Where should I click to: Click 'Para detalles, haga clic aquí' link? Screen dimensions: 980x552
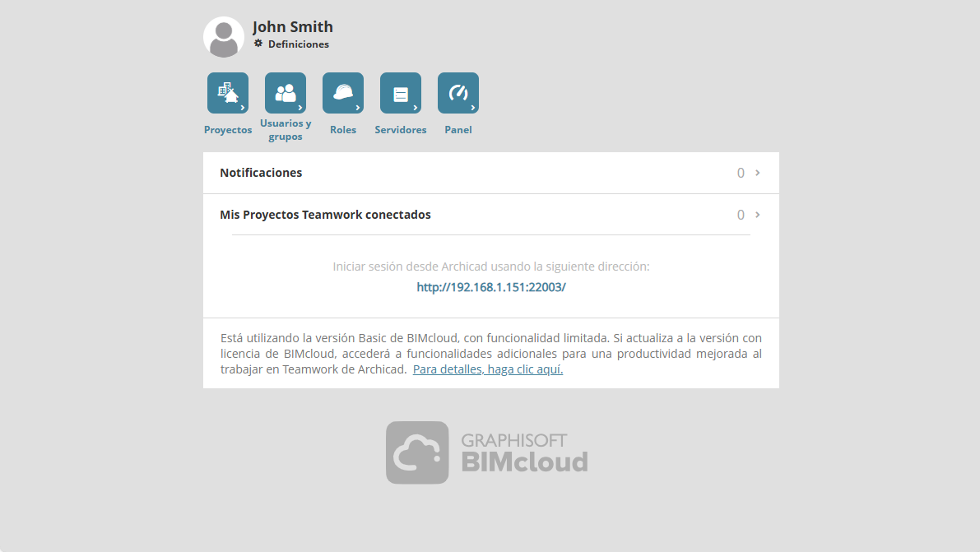[x=487, y=369]
